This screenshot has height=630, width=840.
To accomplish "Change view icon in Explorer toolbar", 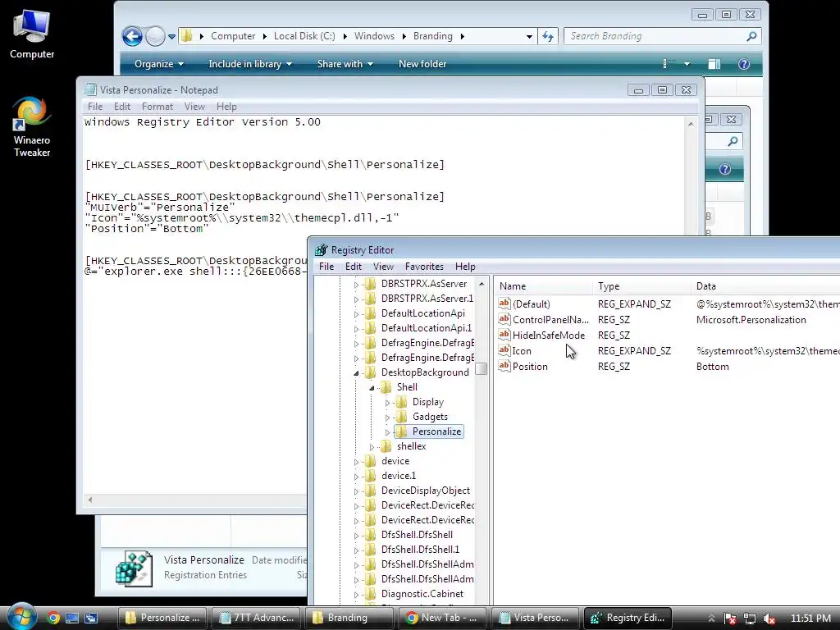I will point(668,64).
